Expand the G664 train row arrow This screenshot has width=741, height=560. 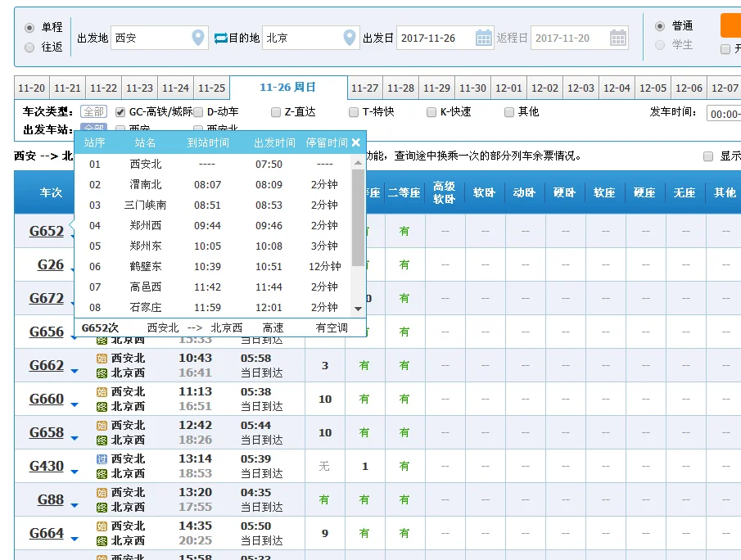pos(75,537)
